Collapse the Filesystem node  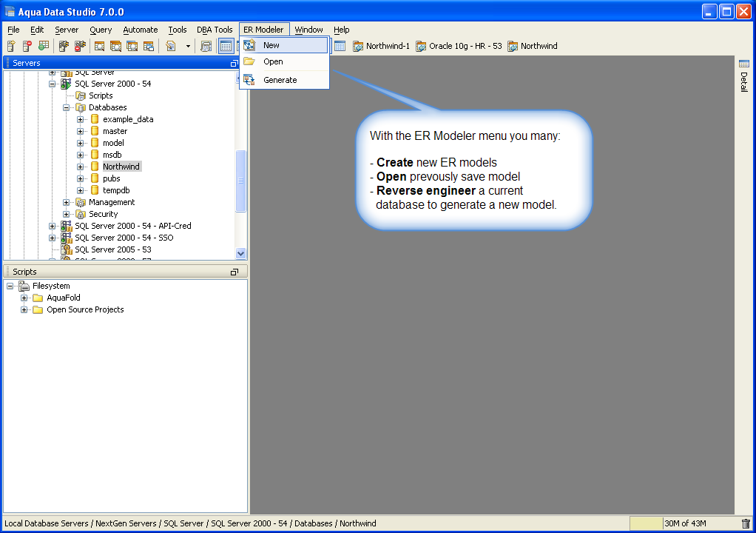click(x=10, y=286)
